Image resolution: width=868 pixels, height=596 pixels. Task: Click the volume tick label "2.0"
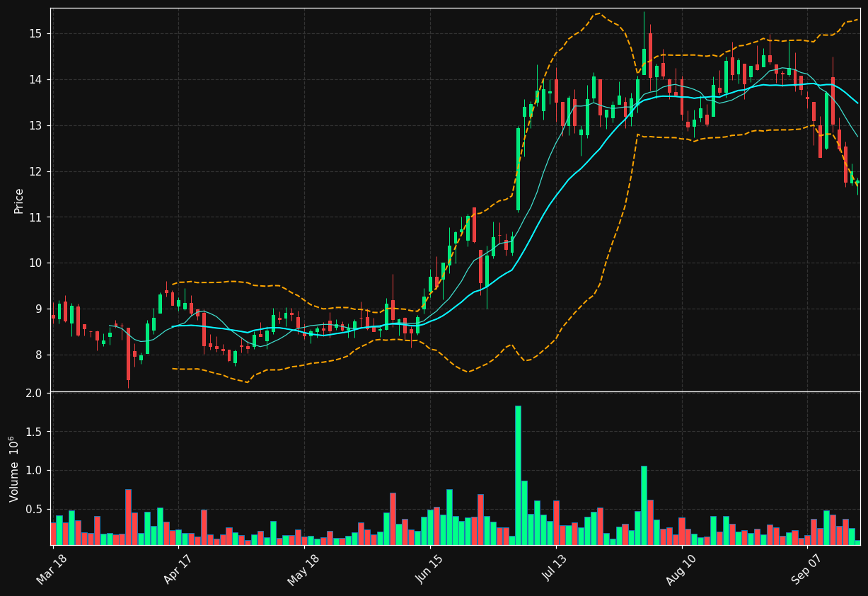click(x=34, y=393)
